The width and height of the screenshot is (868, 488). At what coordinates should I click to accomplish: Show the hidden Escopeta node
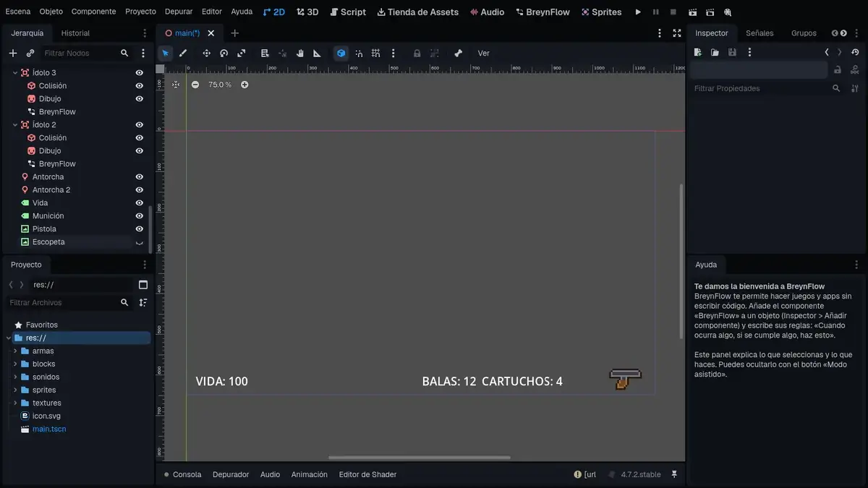(140, 242)
